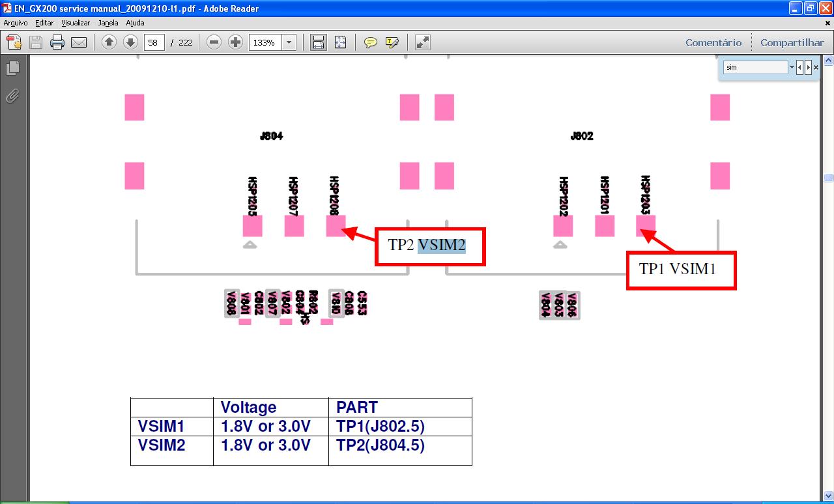Image resolution: width=834 pixels, height=504 pixels.
Task: Open the find options dropdown arrow
Action: 792,67
